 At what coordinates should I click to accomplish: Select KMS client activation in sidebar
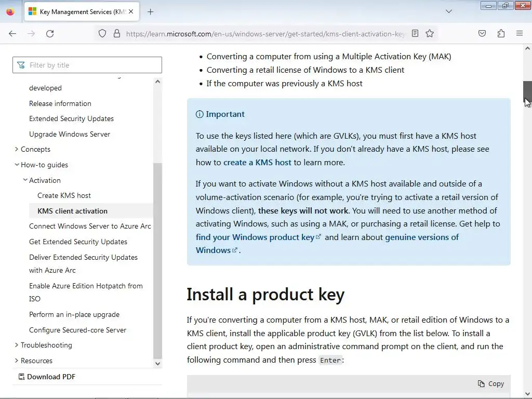(x=91, y=211)
